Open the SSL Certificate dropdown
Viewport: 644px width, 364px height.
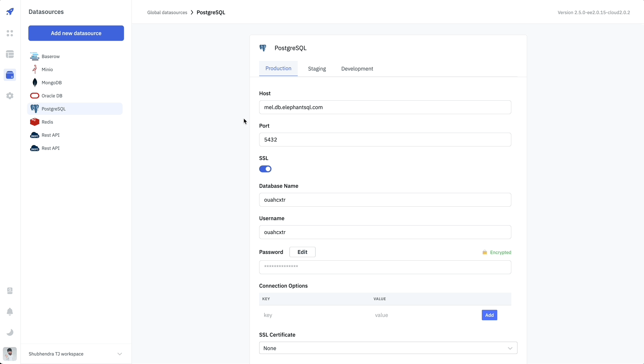(388, 348)
